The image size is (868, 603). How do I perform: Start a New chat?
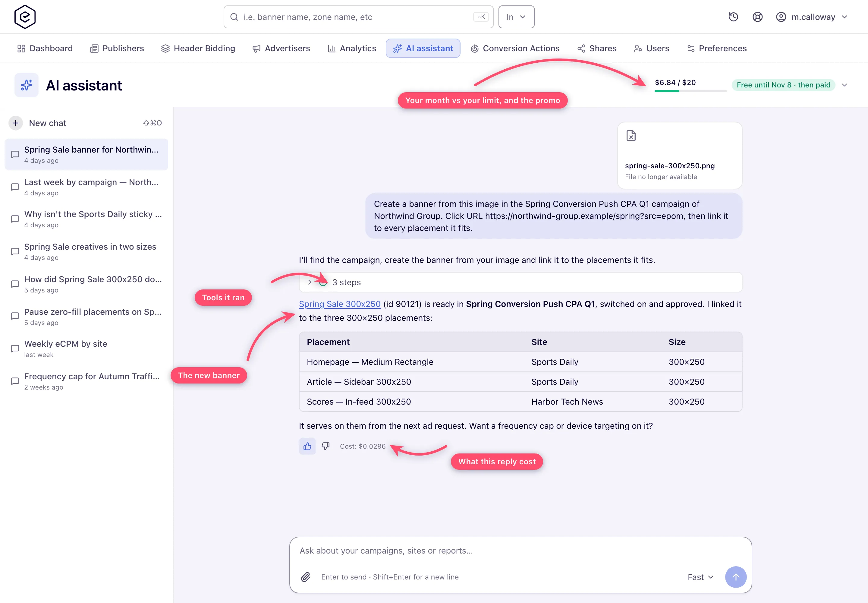pos(86,123)
